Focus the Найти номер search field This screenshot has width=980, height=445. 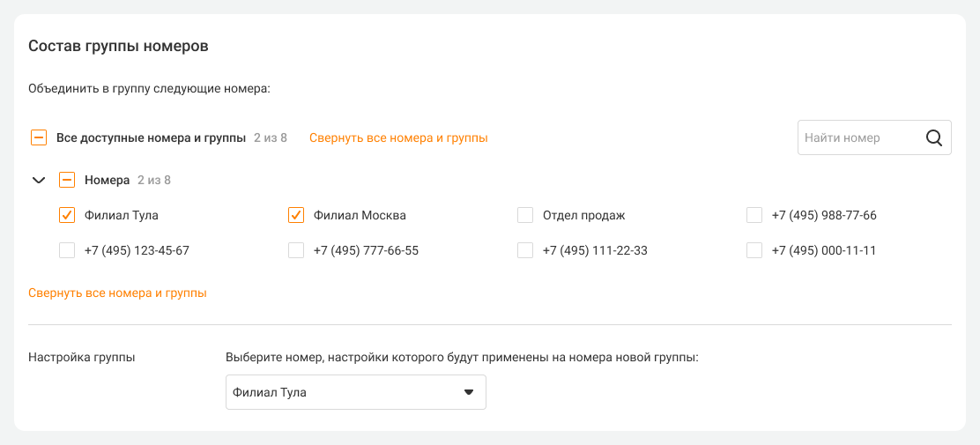click(855, 137)
